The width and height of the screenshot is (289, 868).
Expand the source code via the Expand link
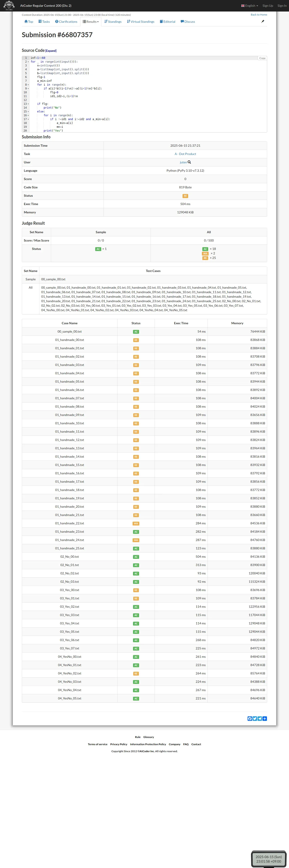[x=51, y=51]
